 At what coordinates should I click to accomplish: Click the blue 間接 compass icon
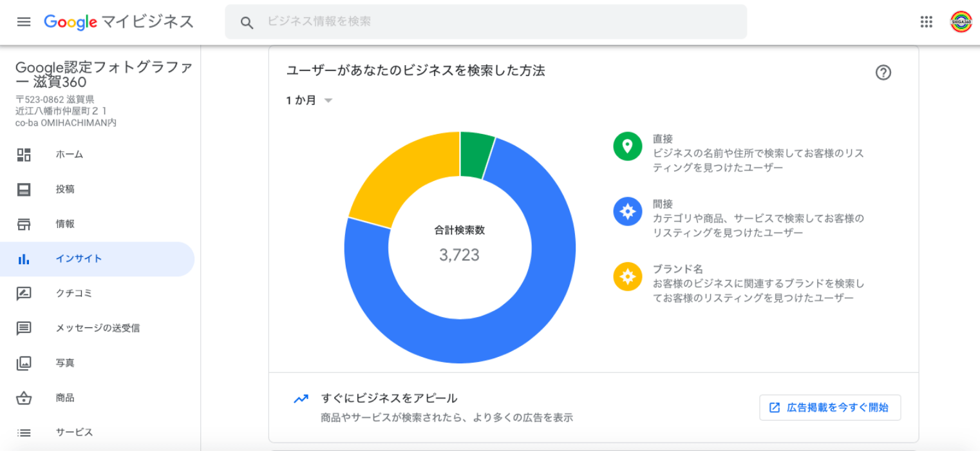click(x=627, y=211)
